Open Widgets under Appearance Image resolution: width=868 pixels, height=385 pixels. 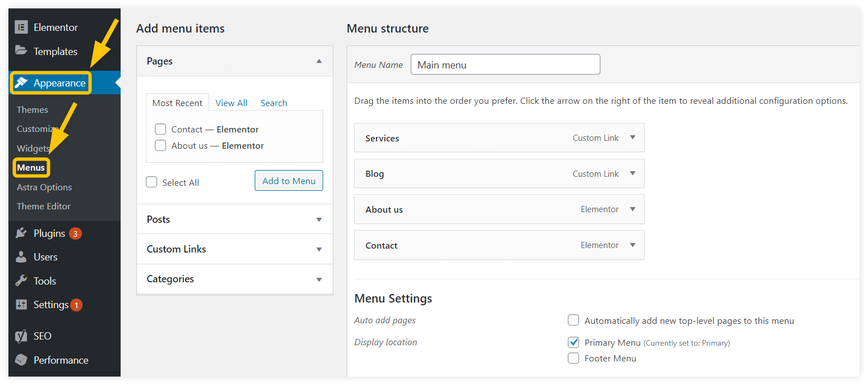33,148
